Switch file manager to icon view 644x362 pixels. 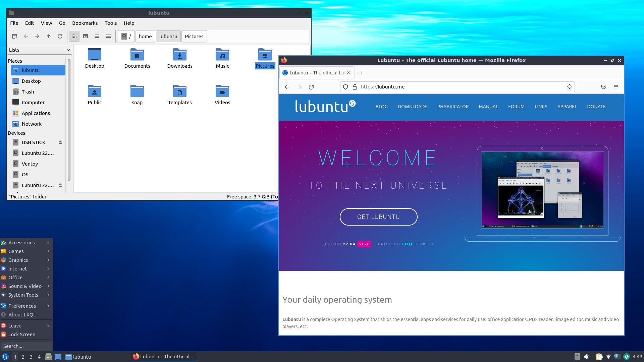coord(74,36)
